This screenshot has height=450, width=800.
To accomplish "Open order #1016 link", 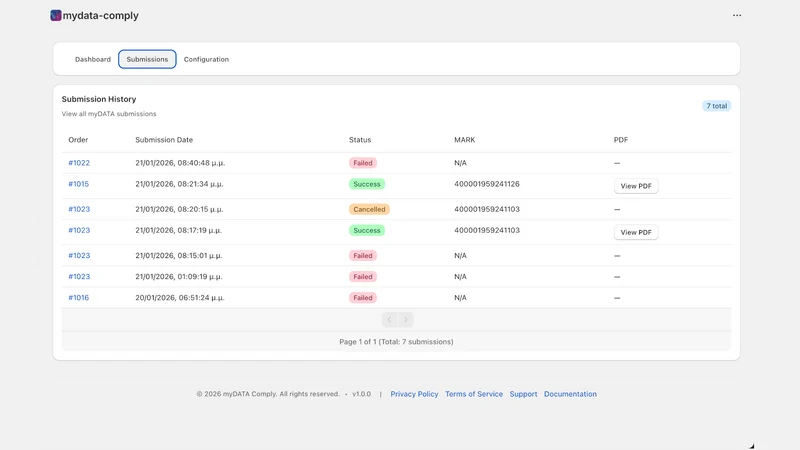I will pyautogui.click(x=79, y=297).
